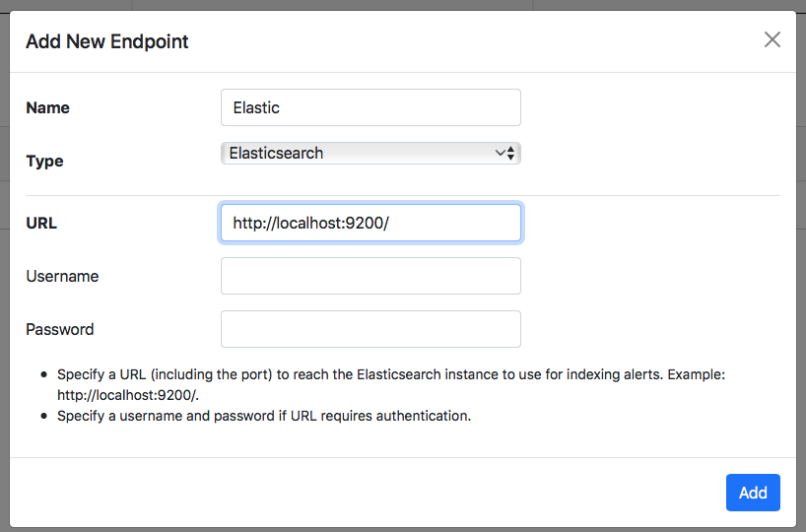Click the Password label
The height and width of the screenshot is (532, 806).
60,329
